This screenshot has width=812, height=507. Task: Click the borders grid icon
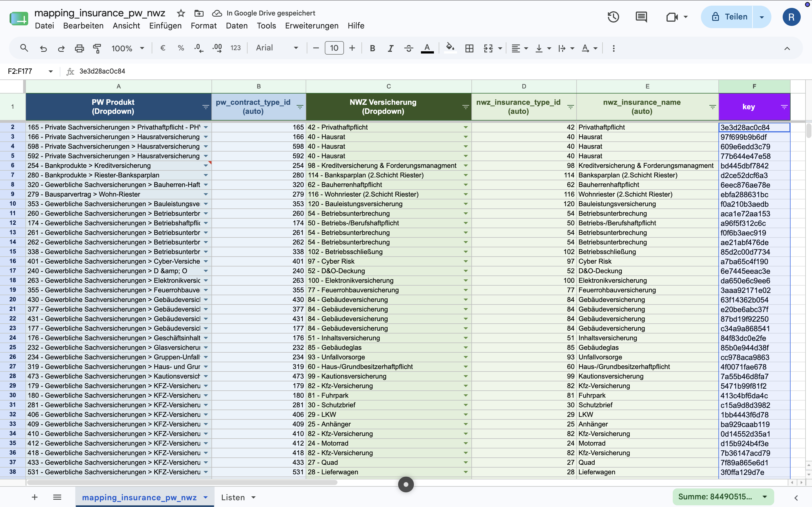tap(469, 48)
